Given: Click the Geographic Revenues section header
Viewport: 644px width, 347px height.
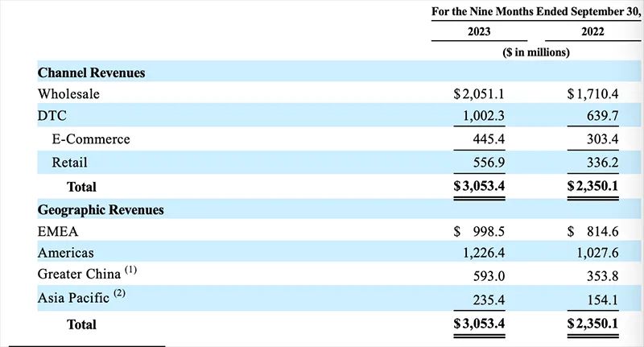Looking at the screenshot, I should [x=101, y=210].
